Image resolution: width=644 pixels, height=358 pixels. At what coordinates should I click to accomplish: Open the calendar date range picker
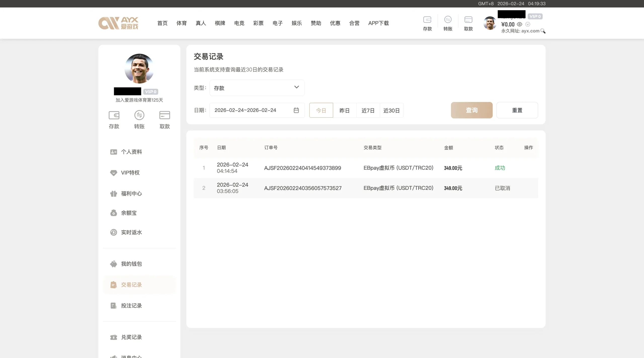pyautogui.click(x=296, y=110)
